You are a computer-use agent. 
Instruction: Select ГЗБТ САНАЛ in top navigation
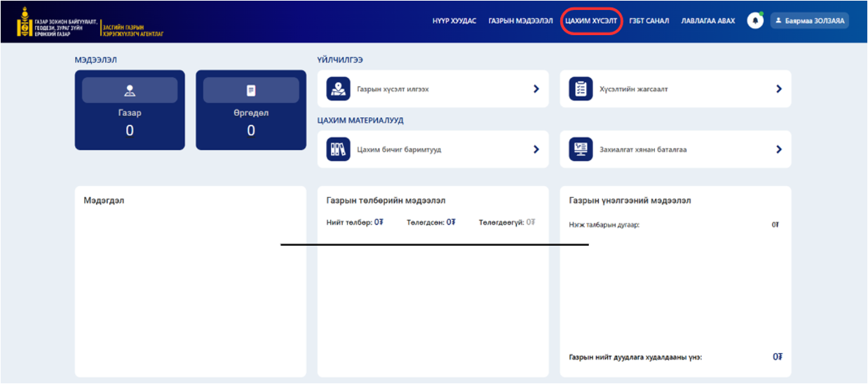(649, 21)
